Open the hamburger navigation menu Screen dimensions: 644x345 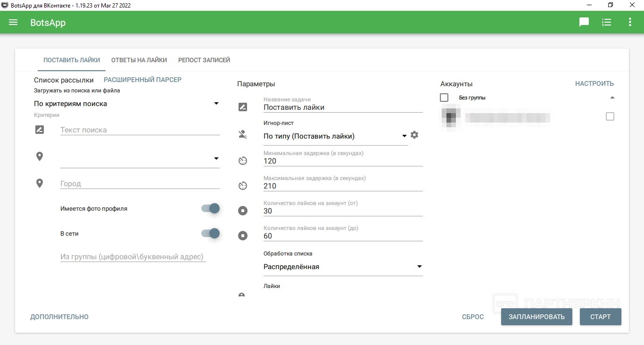[13, 22]
